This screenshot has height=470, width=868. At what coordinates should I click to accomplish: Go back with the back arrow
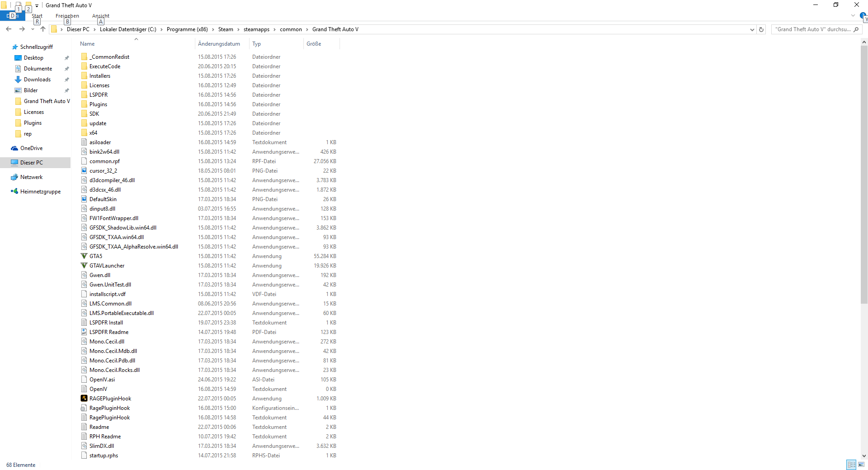[x=9, y=29]
